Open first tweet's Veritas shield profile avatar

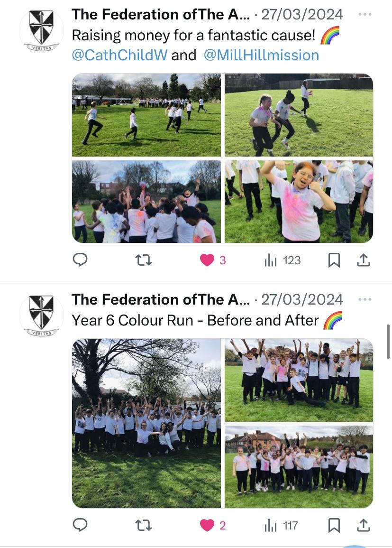pos(42,30)
